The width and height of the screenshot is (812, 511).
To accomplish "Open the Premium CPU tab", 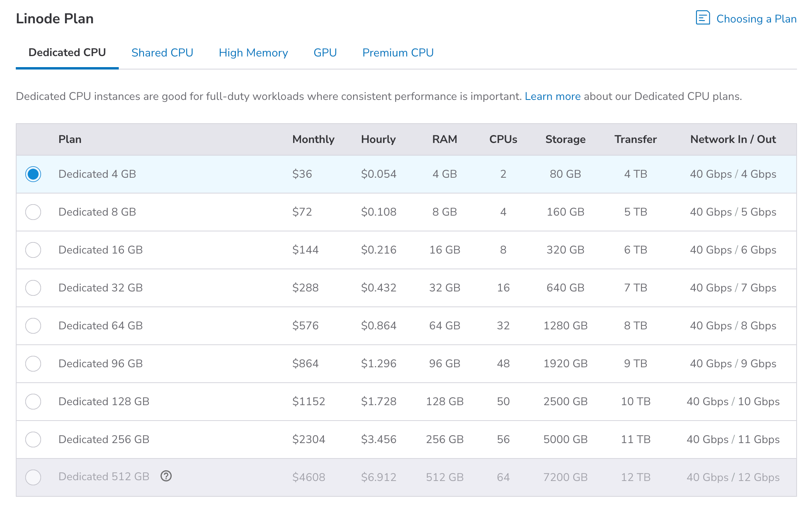I will 398,53.
